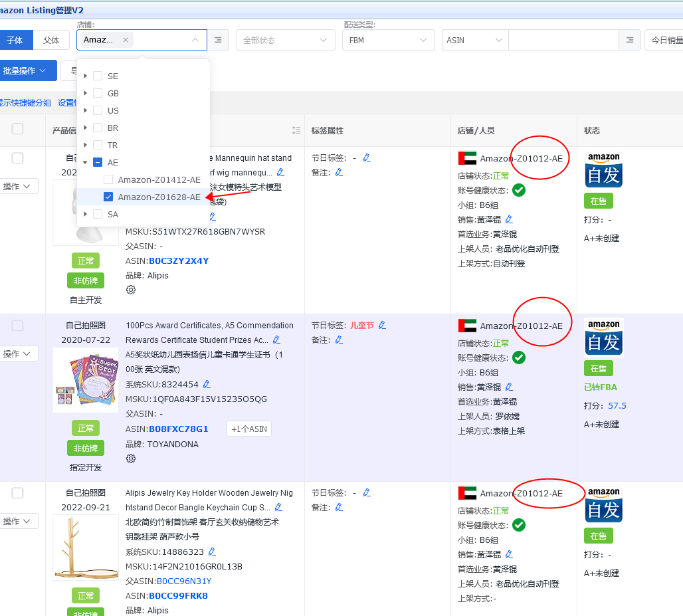683x616 pixels.
Task: Open 操作 dropdown for Award Certificates row
Action: click(x=17, y=354)
